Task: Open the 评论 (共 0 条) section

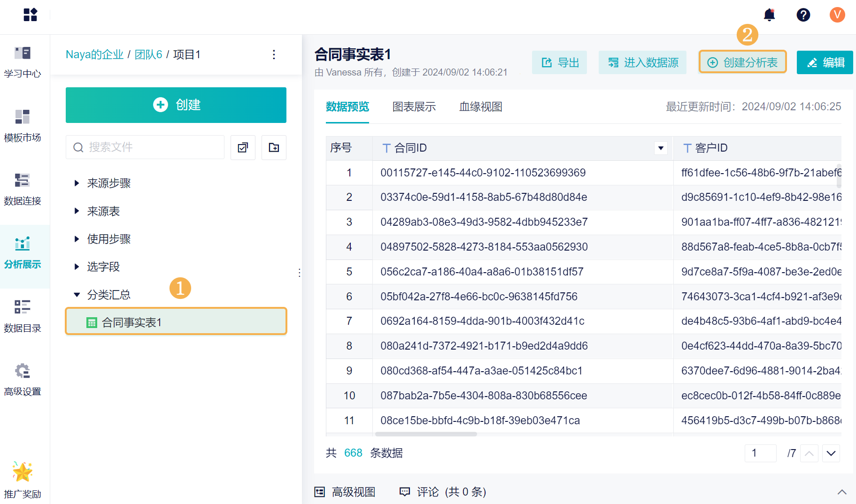Action: (443, 492)
